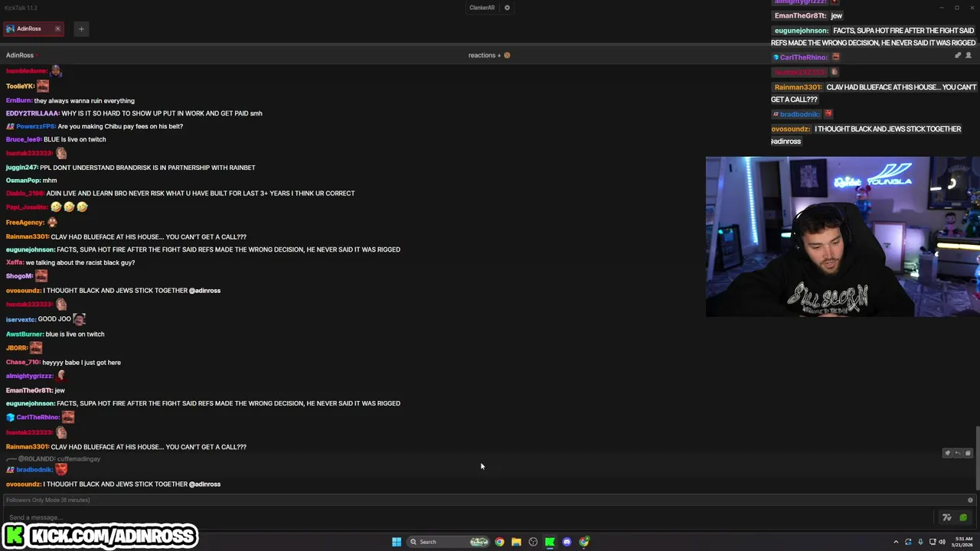The height and width of the screenshot is (551, 980).
Task: Click Followers Only Mode status text
Action: (47, 500)
